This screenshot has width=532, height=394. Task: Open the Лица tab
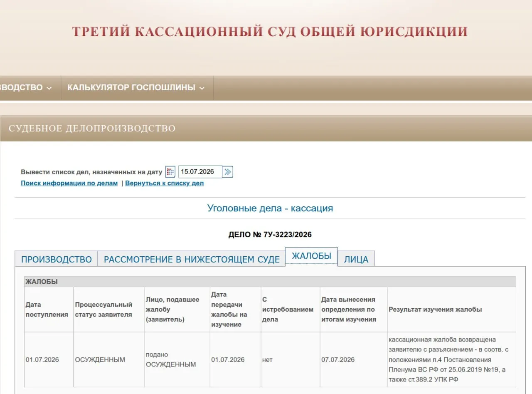click(356, 259)
